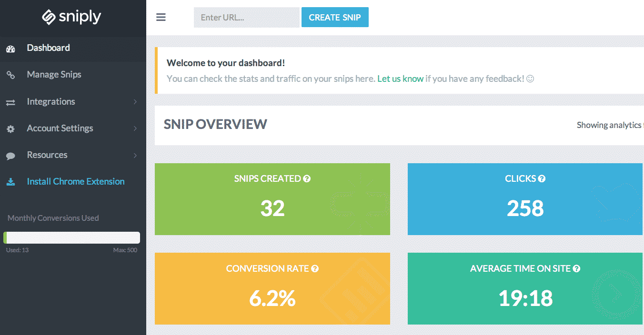The image size is (644, 335).
Task: Select the Dashboard menu item
Action: 48,48
